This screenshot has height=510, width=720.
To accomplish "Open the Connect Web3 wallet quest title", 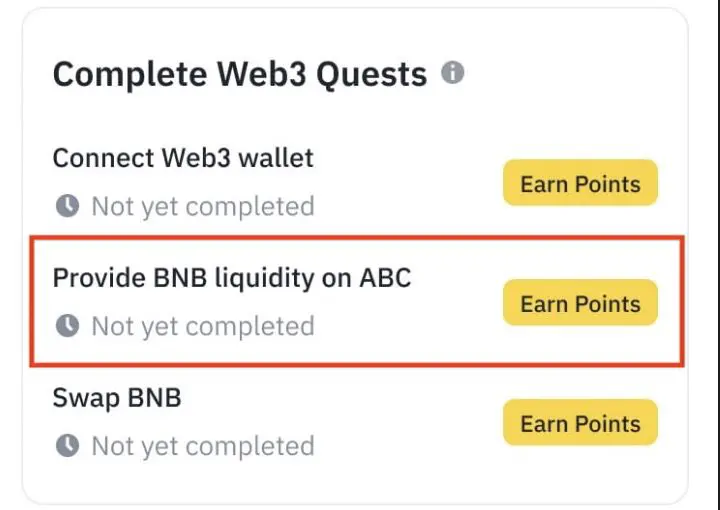I will pyautogui.click(x=183, y=158).
